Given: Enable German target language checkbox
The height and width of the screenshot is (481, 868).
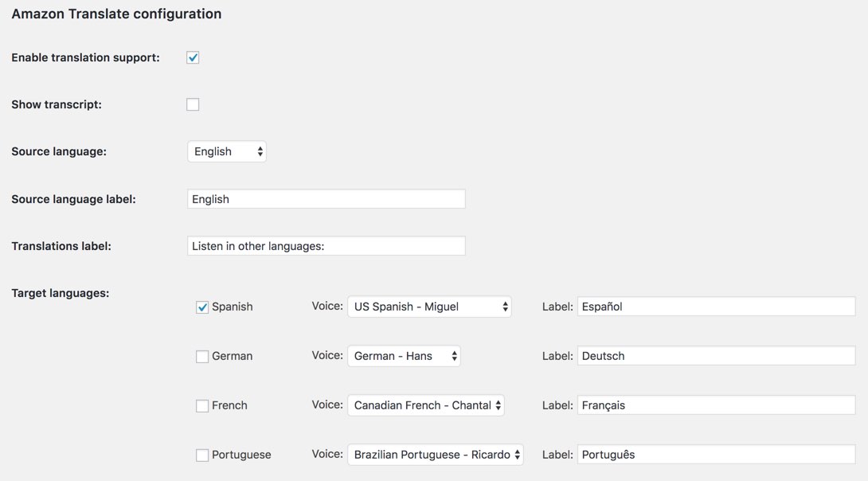Looking at the screenshot, I should 202,357.
